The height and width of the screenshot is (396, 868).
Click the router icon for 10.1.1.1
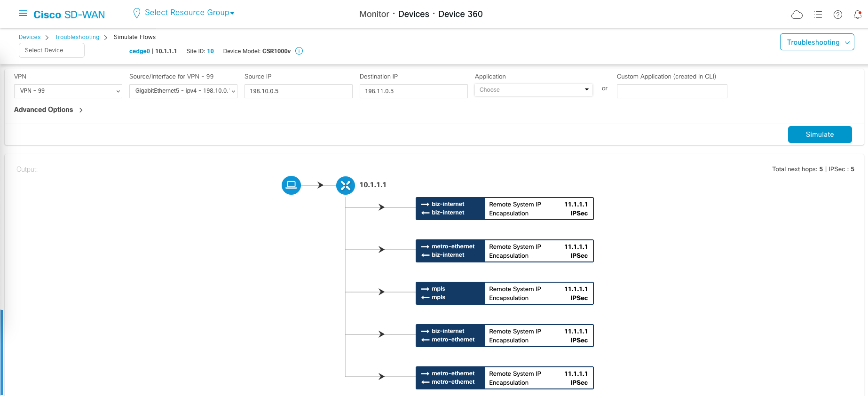346,185
